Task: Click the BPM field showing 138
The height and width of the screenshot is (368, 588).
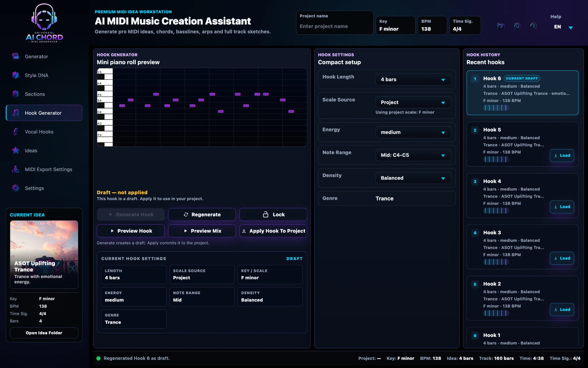Action: pyautogui.click(x=432, y=25)
